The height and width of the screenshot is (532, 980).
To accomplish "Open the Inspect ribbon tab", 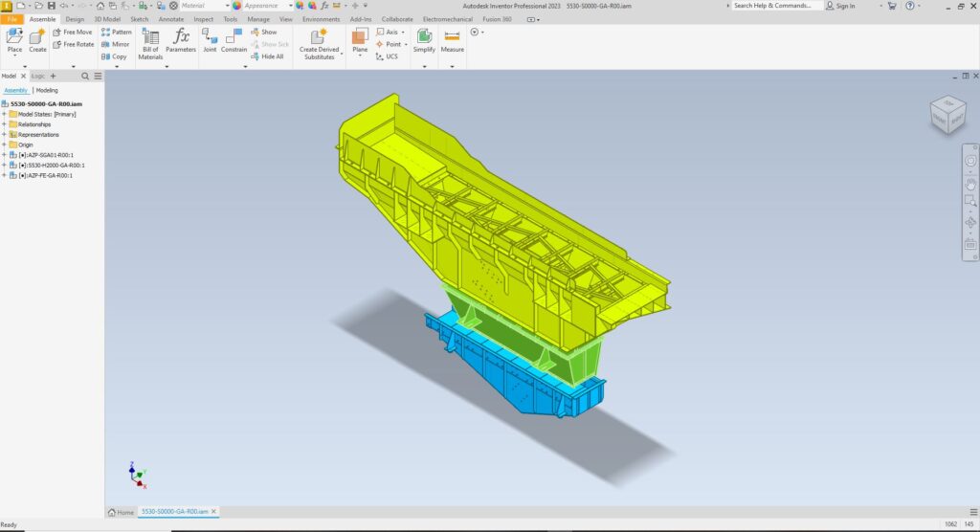I will pos(204,18).
